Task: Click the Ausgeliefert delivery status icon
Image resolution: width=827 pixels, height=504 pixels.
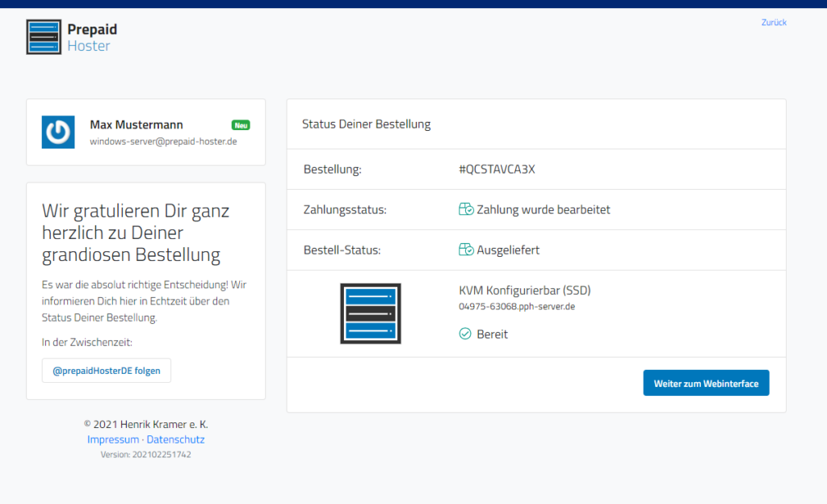Action: (466, 250)
